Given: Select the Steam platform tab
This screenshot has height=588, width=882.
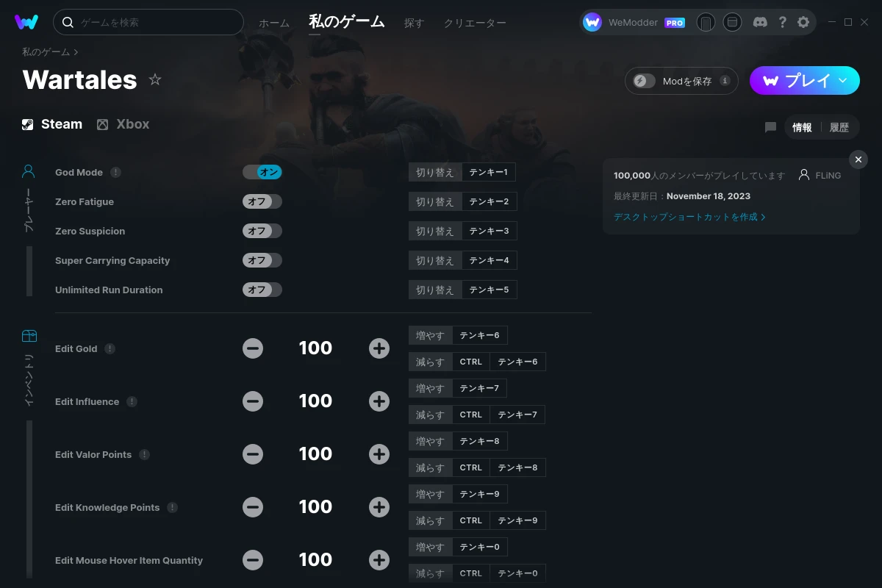Looking at the screenshot, I should coord(51,124).
